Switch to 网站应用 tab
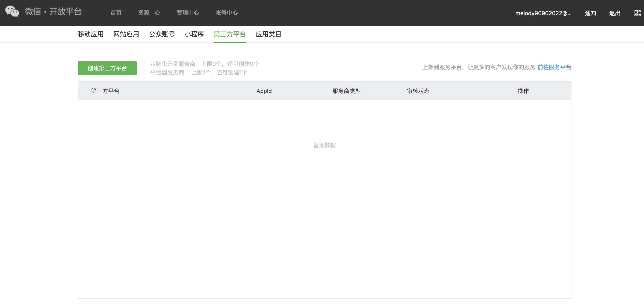Viewport: 644px width, 304px height. coord(126,34)
